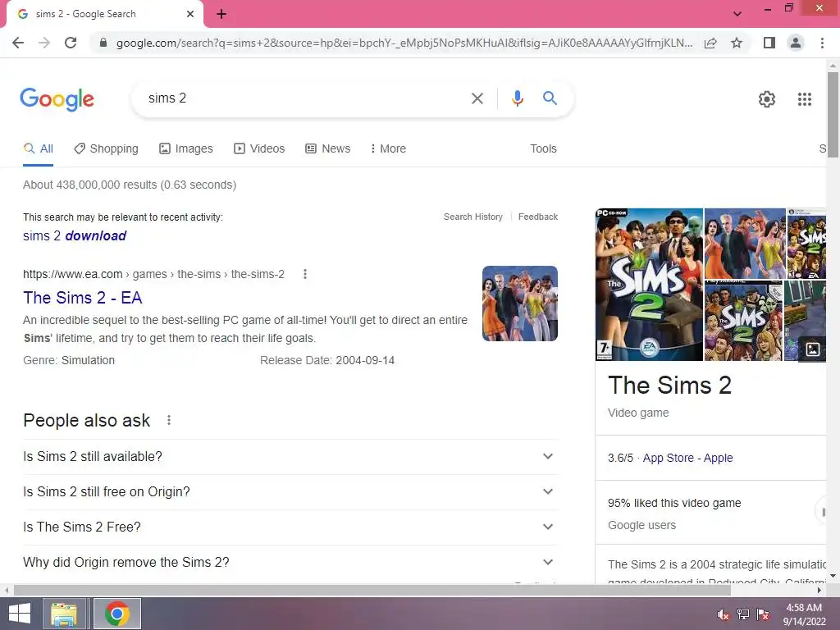
Task: Reload the current page
Action: (x=71, y=43)
